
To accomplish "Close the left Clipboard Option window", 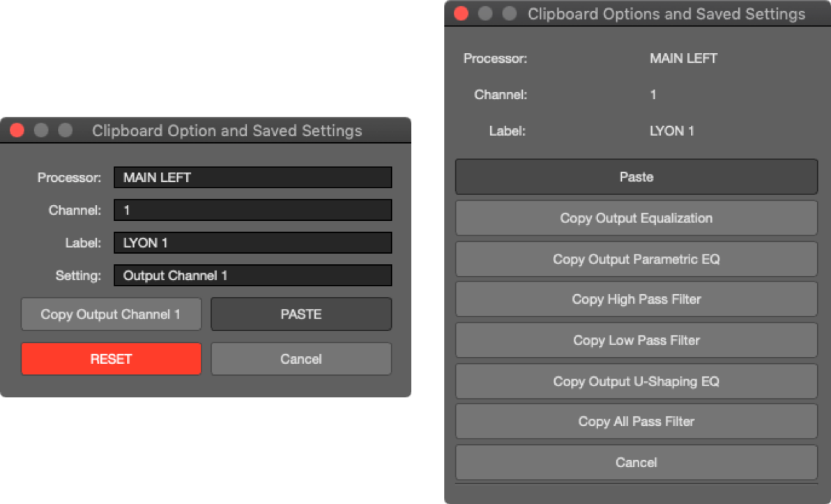I will click(17, 130).
